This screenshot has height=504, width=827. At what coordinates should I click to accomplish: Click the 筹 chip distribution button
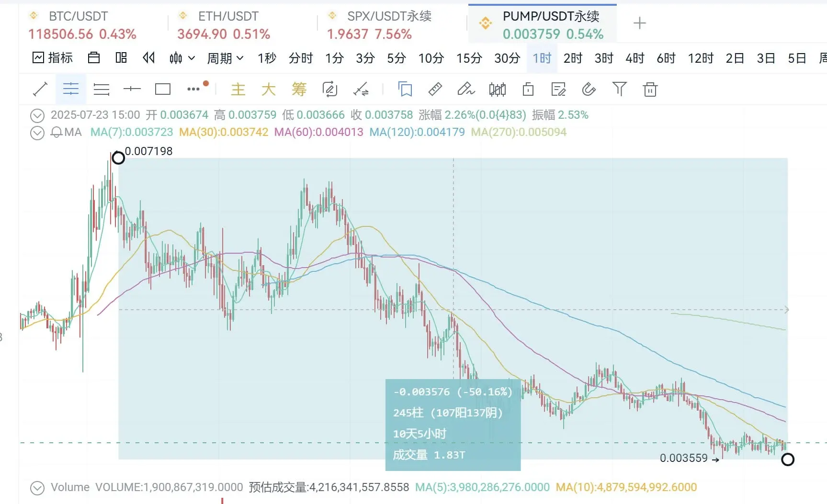[299, 89]
